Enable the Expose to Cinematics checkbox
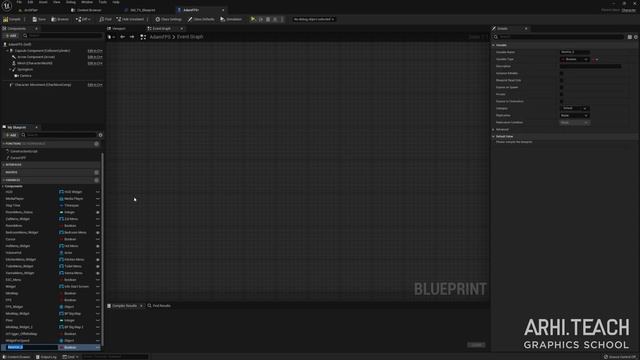The width and height of the screenshot is (640, 360). (561, 101)
